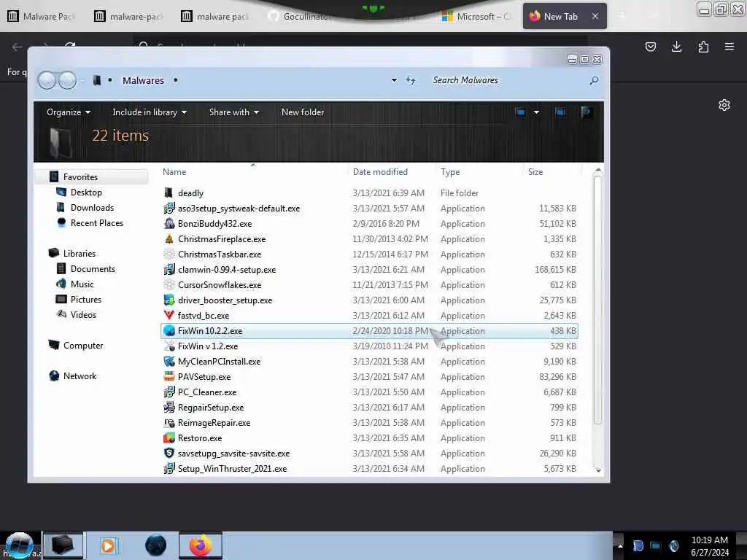Select the driver_booster_setup.exe icon

click(x=169, y=300)
